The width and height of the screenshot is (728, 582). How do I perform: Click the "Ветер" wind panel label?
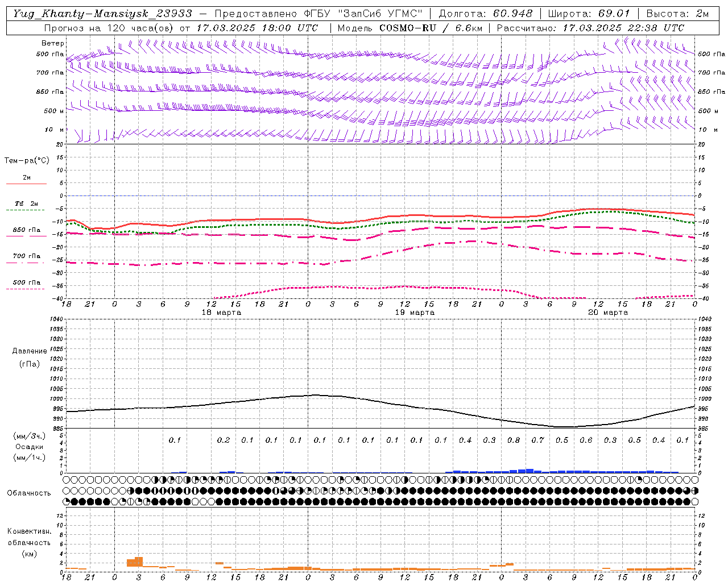53,43
